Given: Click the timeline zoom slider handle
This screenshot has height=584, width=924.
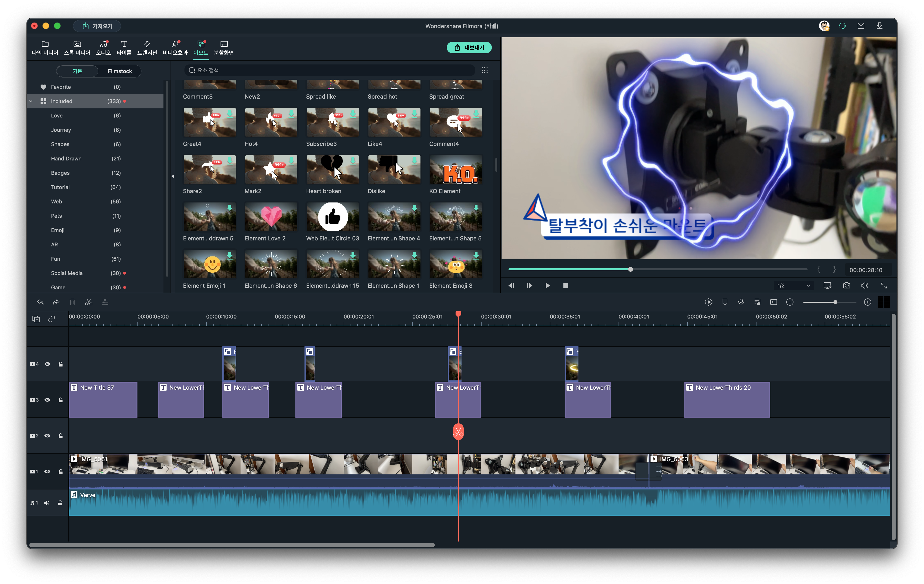Looking at the screenshot, I should coord(835,302).
